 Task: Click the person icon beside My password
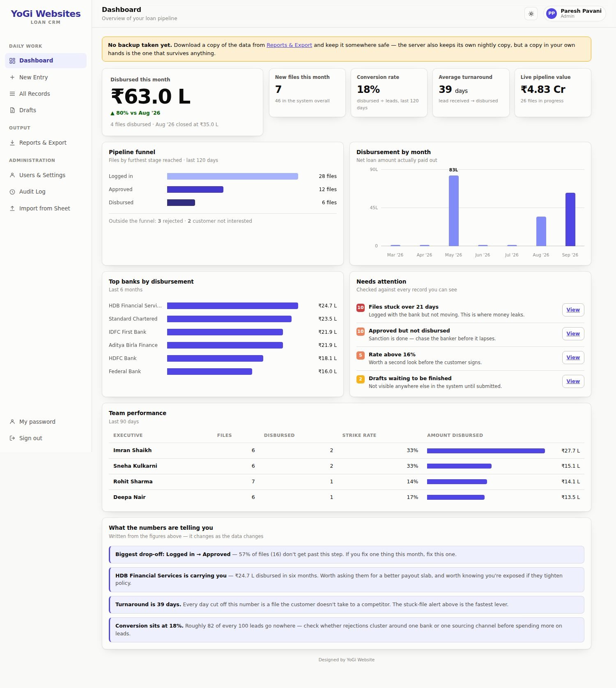tap(12, 422)
